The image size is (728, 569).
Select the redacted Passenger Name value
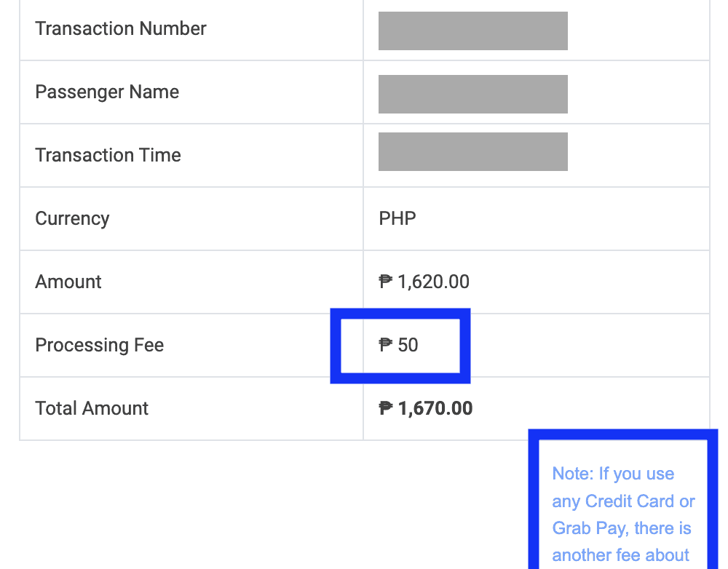[x=472, y=95]
